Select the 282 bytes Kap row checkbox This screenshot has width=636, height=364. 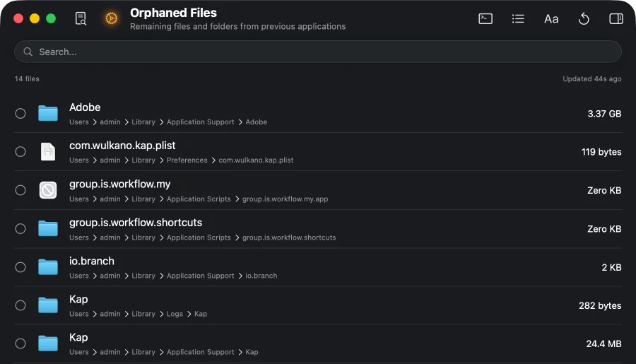click(x=20, y=305)
